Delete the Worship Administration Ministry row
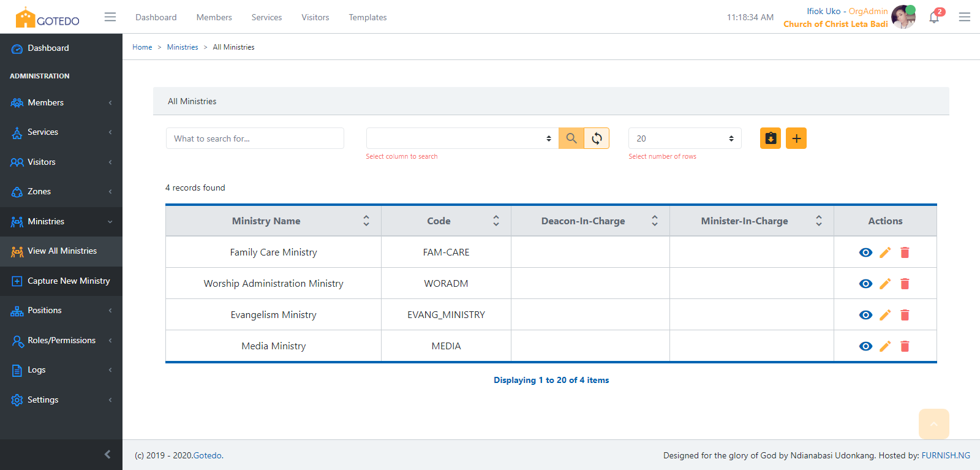980x470 pixels. click(x=905, y=284)
